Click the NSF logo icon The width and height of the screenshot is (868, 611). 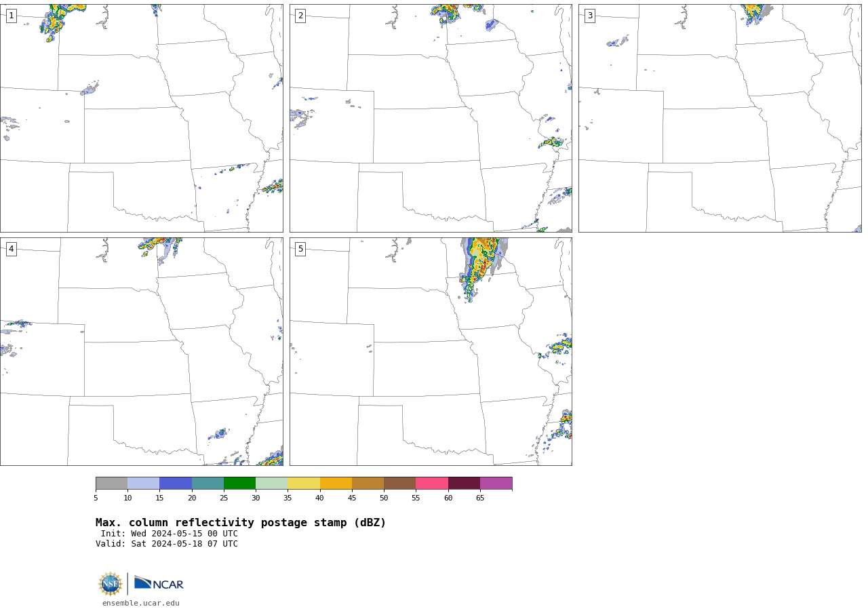(x=111, y=584)
